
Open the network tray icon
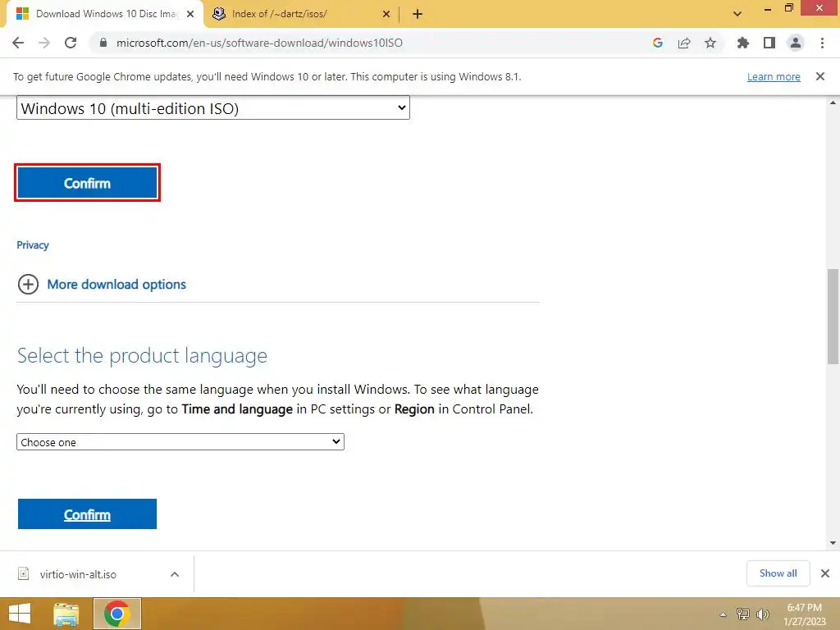[743, 614]
